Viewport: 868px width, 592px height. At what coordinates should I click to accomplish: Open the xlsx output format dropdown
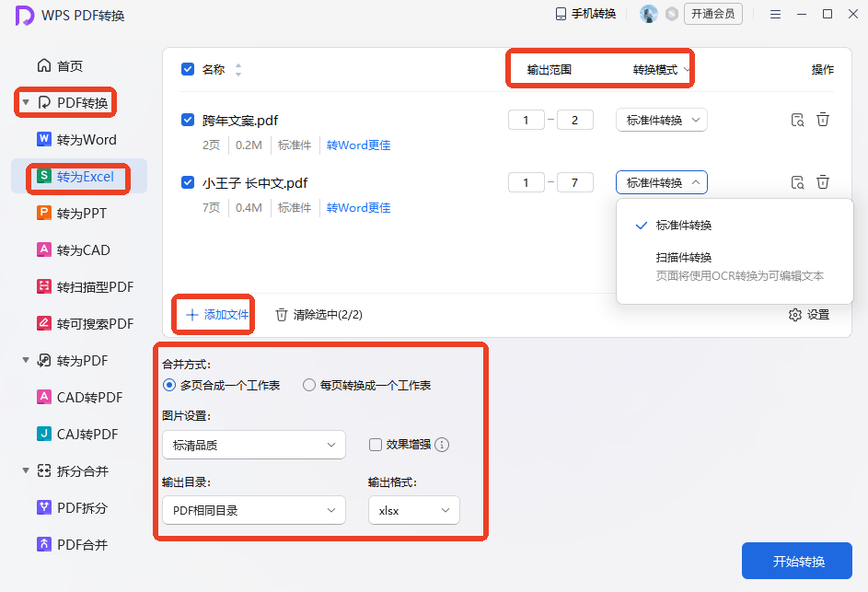click(414, 510)
